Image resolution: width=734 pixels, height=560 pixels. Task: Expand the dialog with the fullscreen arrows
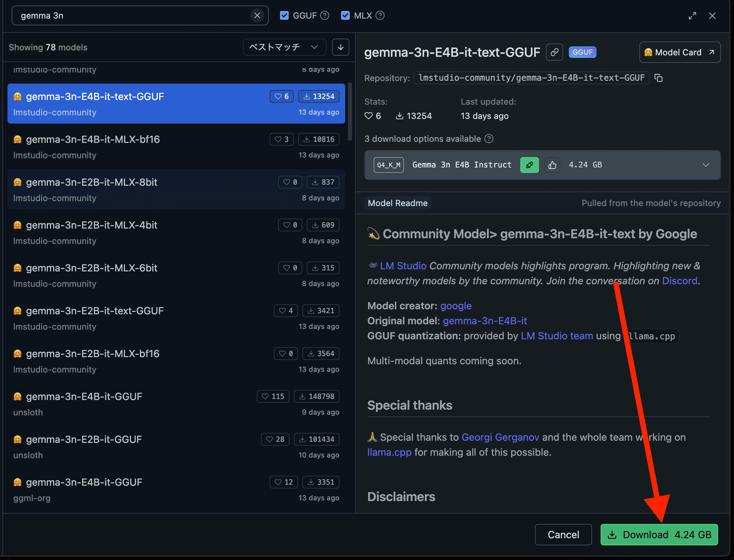pos(692,16)
